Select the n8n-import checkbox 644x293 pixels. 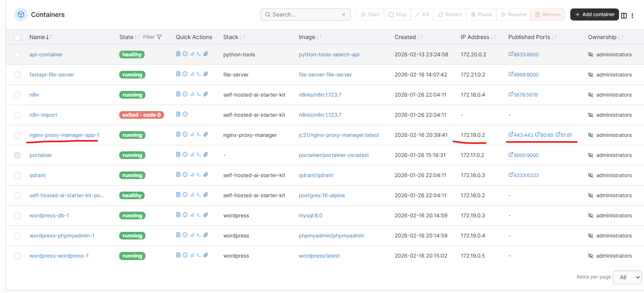coord(17,115)
